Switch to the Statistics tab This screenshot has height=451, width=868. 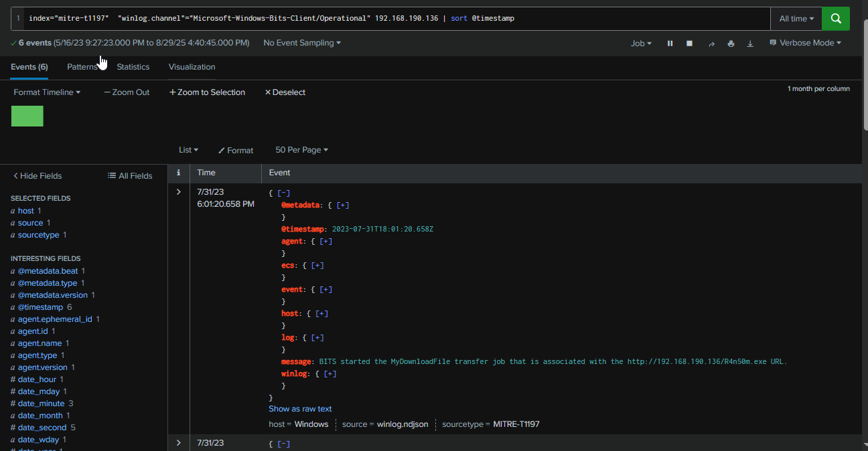(x=133, y=67)
